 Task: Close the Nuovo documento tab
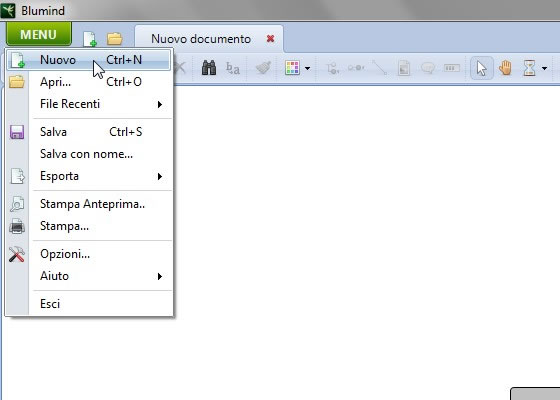click(x=270, y=39)
